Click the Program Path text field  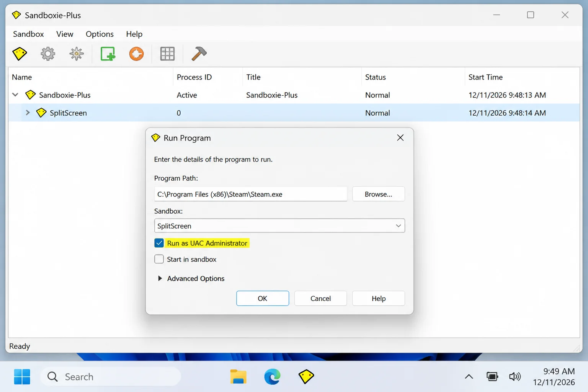pyautogui.click(x=251, y=194)
